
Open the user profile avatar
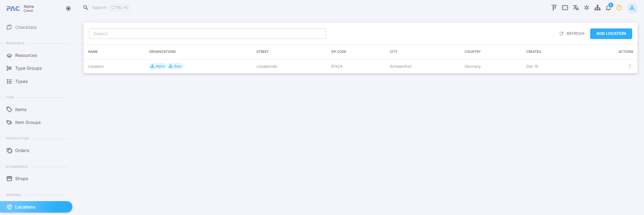tap(631, 8)
